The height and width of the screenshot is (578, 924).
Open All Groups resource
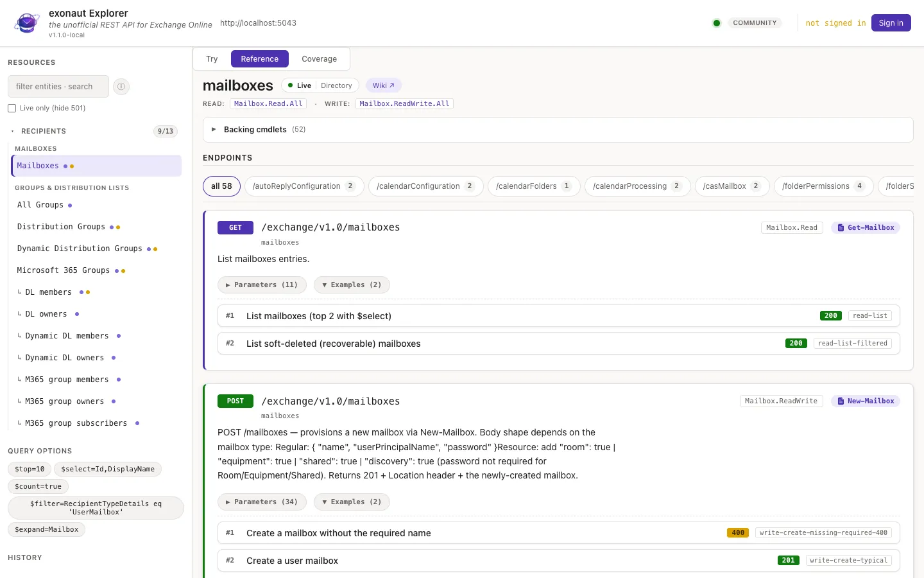tap(97, 205)
